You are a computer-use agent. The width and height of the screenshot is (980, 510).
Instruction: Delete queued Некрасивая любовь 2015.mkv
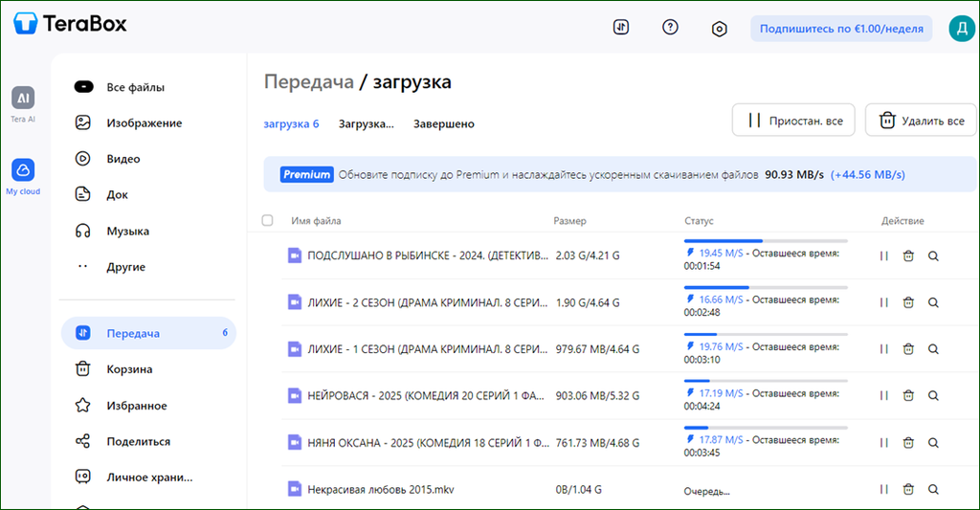coord(908,489)
